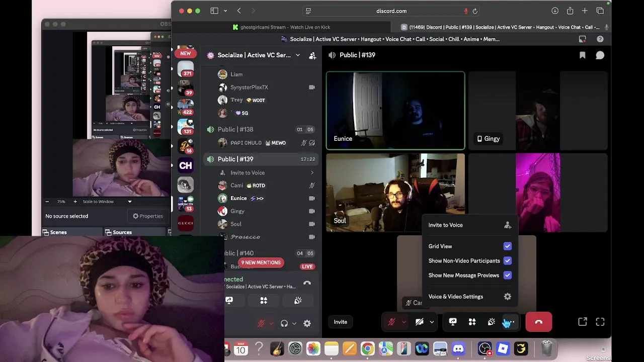Click the share your screen icon in call bar

(x=453, y=322)
